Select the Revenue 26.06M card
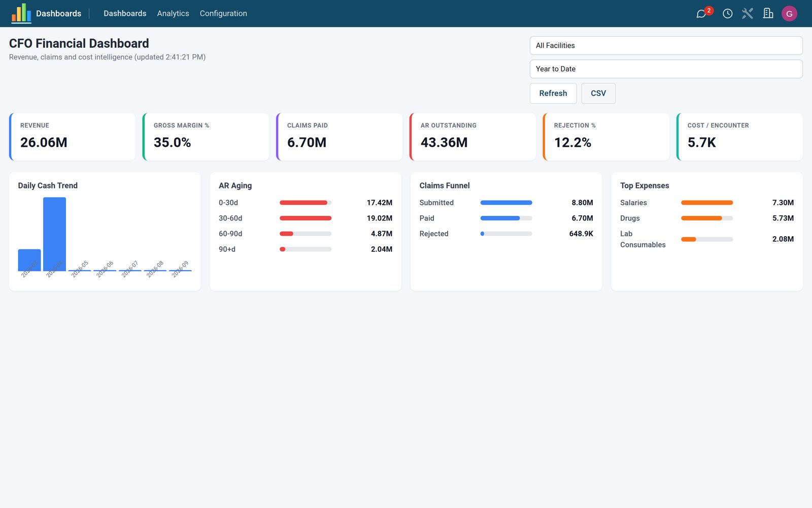The height and width of the screenshot is (508, 812). coord(73,137)
